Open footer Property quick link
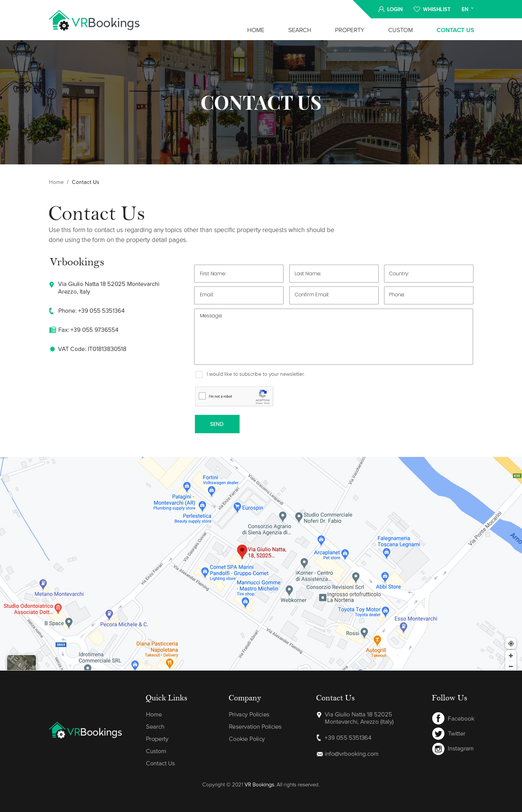 pos(157,739)
